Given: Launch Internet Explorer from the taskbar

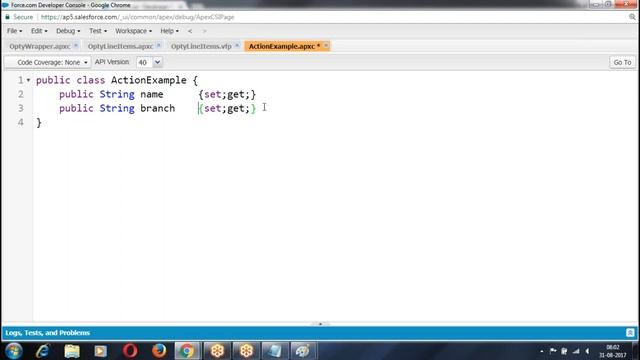Looking at the screenshot, I should tap(42, 351).
